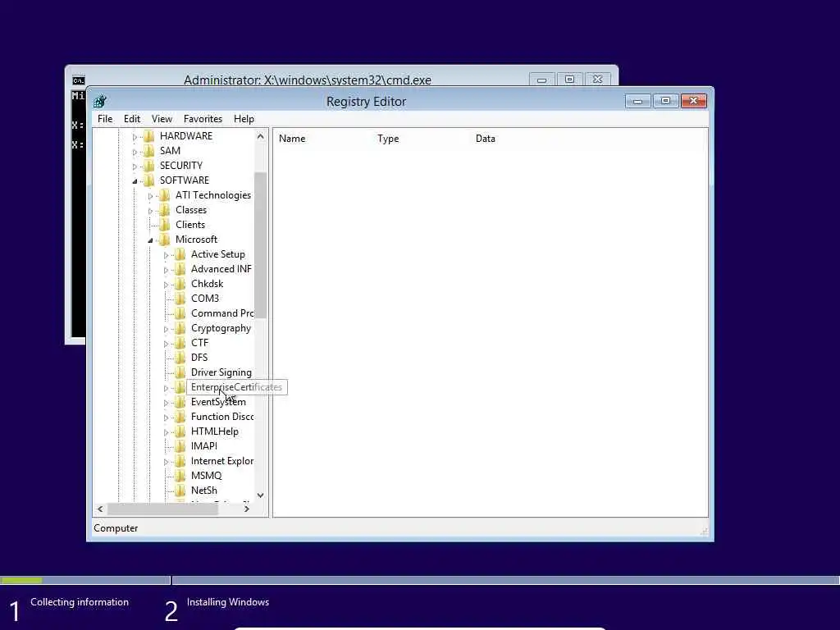
Task: Select the CTF folder icon
Action: click(180, 342)
